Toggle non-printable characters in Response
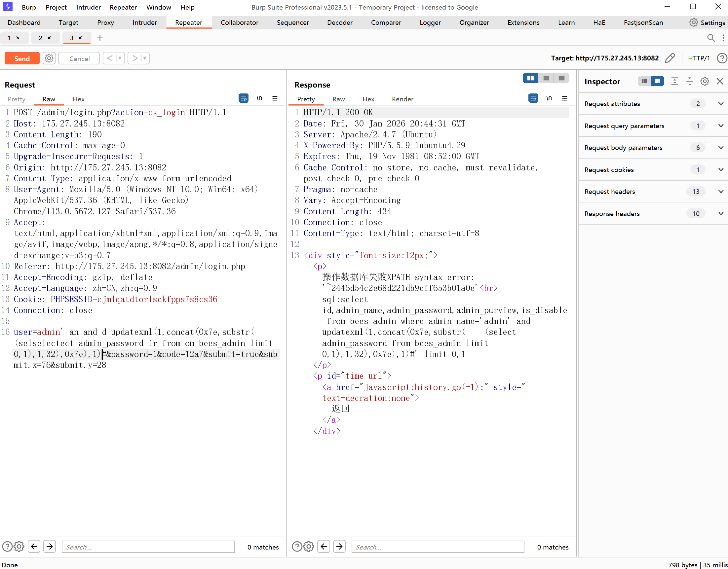Screen dimensions: 728x569 pyautogui.click(x=549, y=98)
